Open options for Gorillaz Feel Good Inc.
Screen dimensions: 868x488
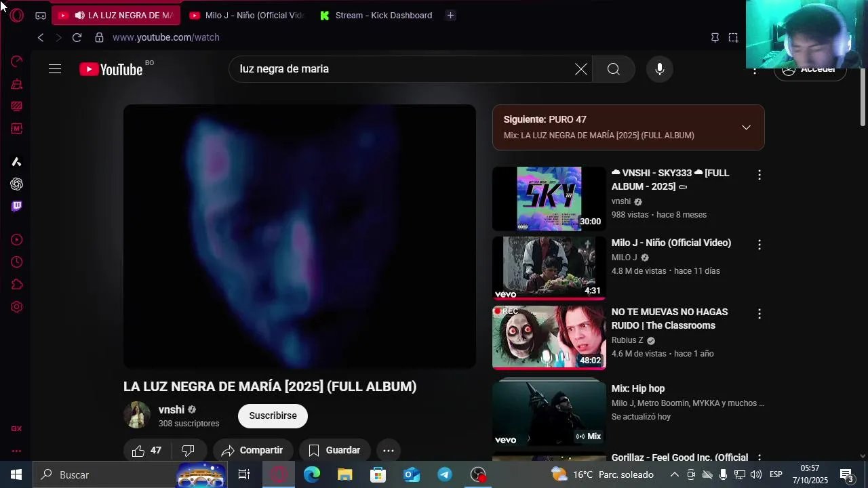click(759, 458)
